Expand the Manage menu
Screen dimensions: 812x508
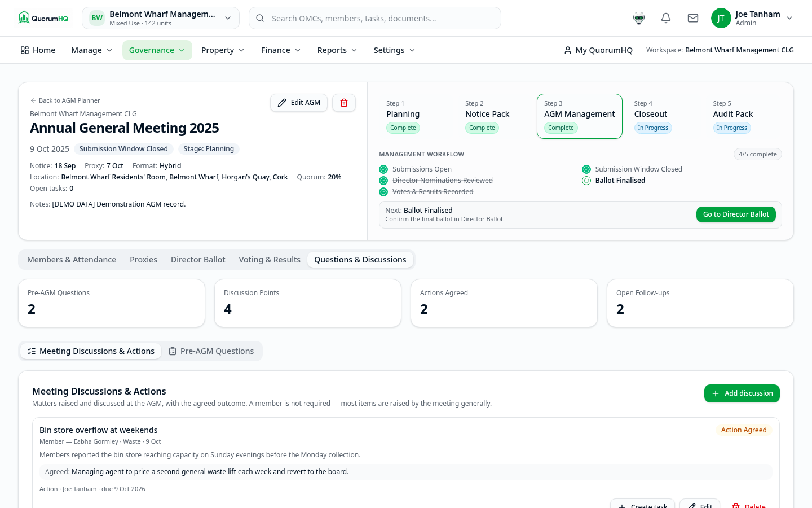click(x=92, y=50)
